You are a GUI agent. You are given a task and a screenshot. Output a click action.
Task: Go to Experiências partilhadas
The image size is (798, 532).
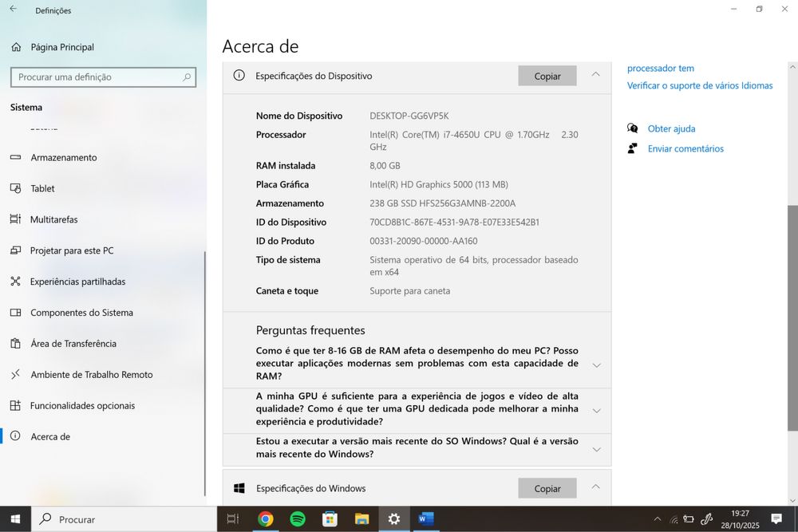(102, 282)
